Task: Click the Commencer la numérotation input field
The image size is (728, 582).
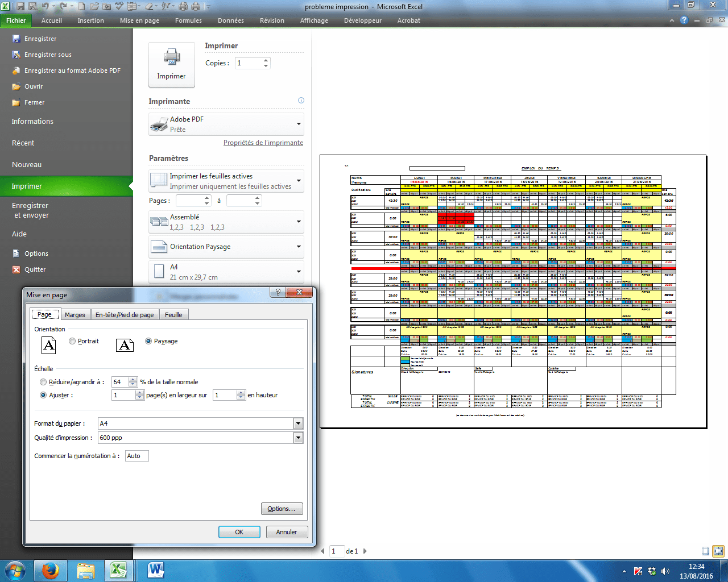Action: 136,456
